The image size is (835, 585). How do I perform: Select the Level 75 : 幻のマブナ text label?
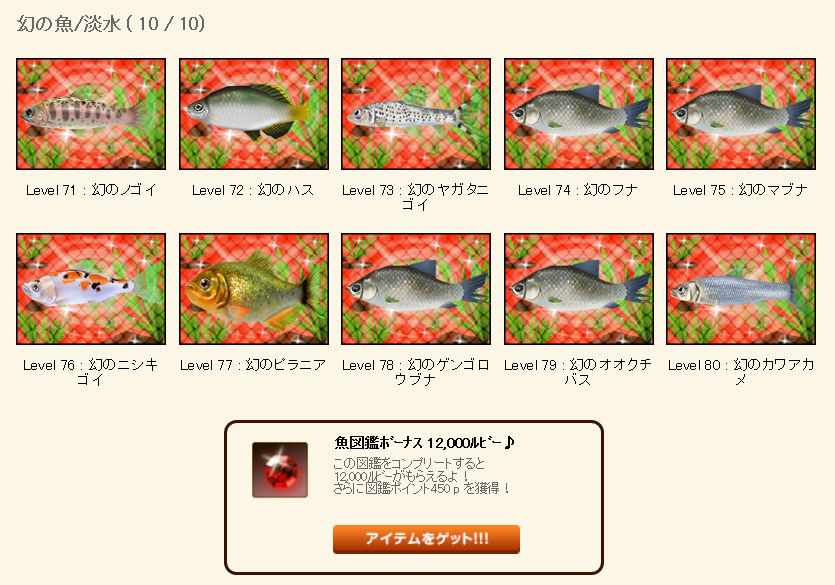pyautogui.click(x=740, y=190)
